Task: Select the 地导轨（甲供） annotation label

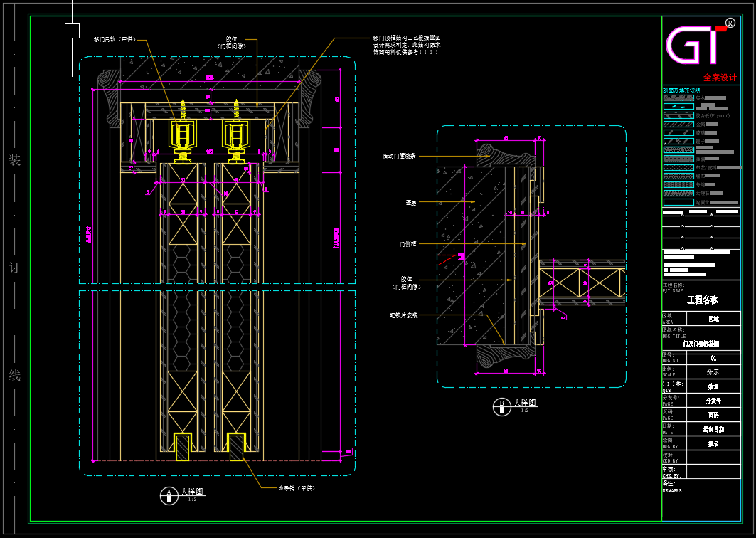Action: pyautogui.click(x=296, y=488)
